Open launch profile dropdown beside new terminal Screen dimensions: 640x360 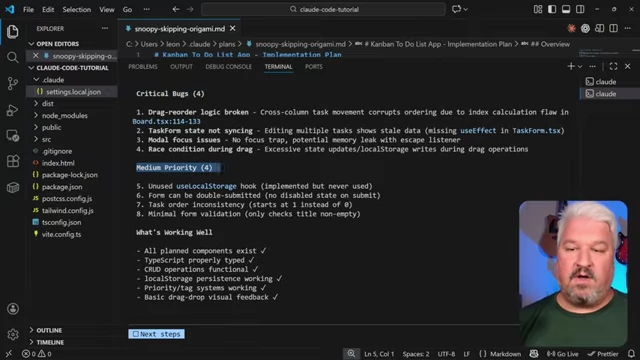point(580,67)
